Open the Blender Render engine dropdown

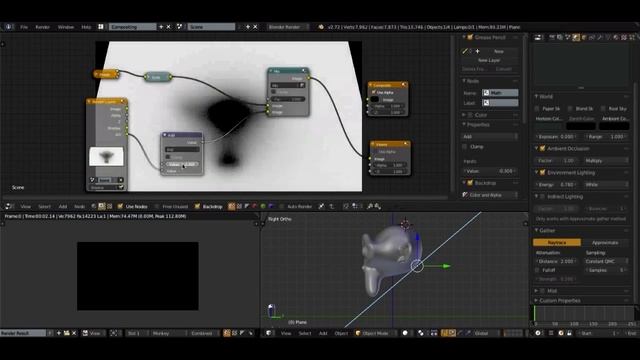(288, 27)
